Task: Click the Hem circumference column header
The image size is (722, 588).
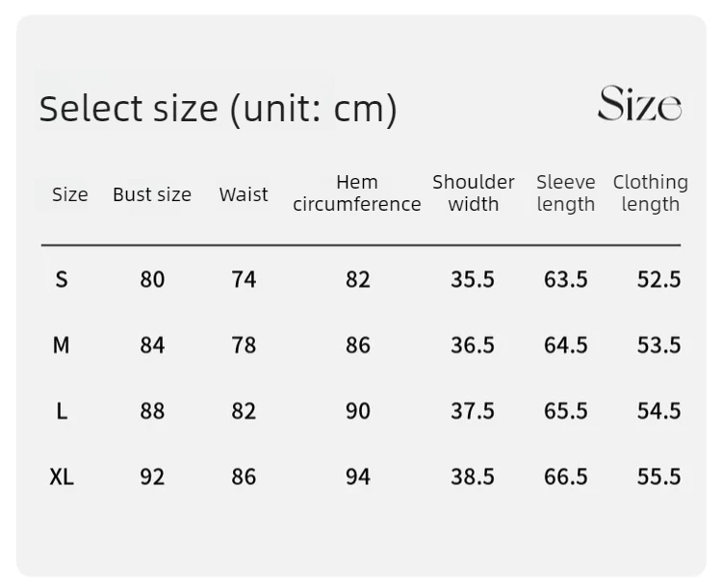Action: pyautogui.click(x=357, y=193)
